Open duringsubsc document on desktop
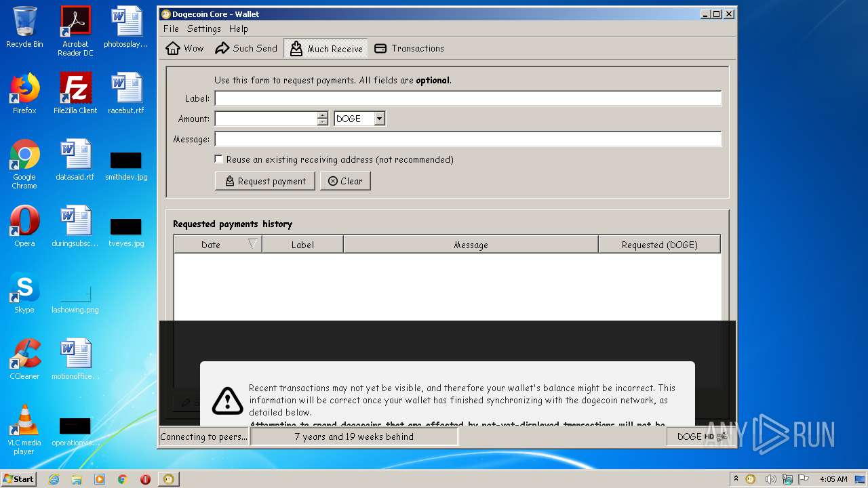 pos(75,226)
